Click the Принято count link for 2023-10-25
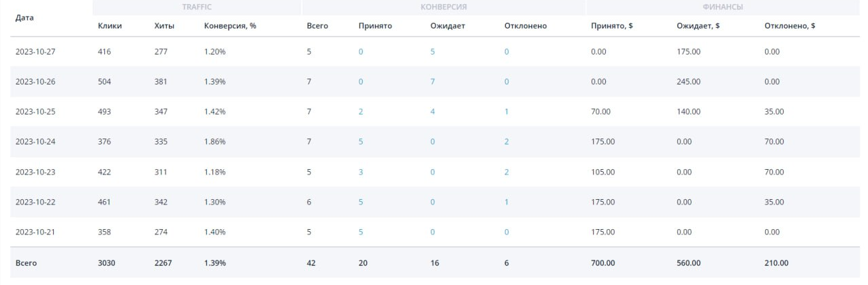This screenshot has height=285, width=868. (361, 112)
